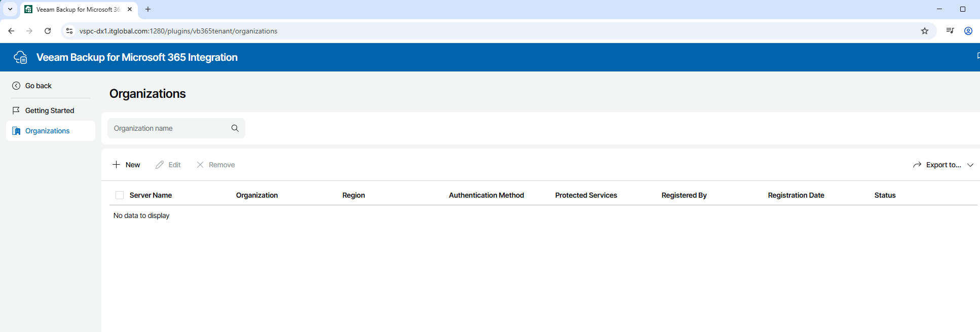Sort by Organization column header

(x=257, y=195)
